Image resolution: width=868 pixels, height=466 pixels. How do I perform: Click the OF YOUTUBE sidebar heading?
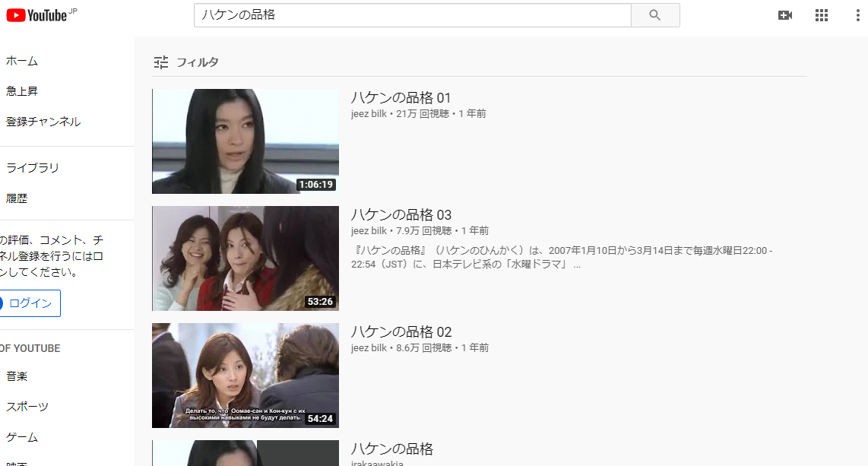click(30, 349)
